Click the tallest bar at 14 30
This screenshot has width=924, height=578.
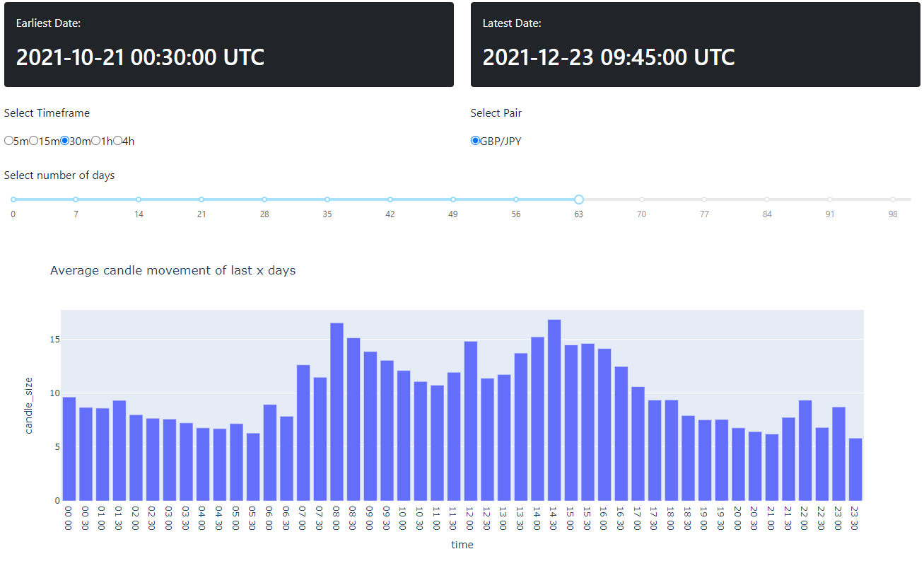[x=554, y=410]
